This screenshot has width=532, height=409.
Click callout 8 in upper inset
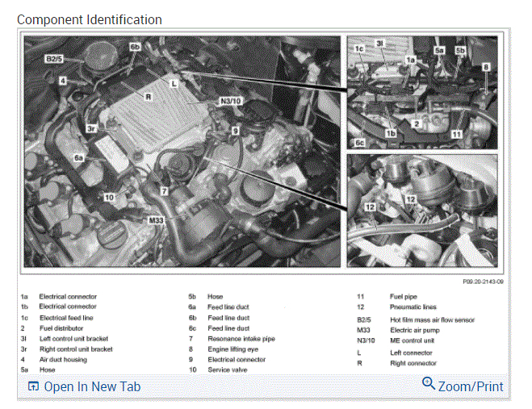pyautogui.click(x=486, y=67)
